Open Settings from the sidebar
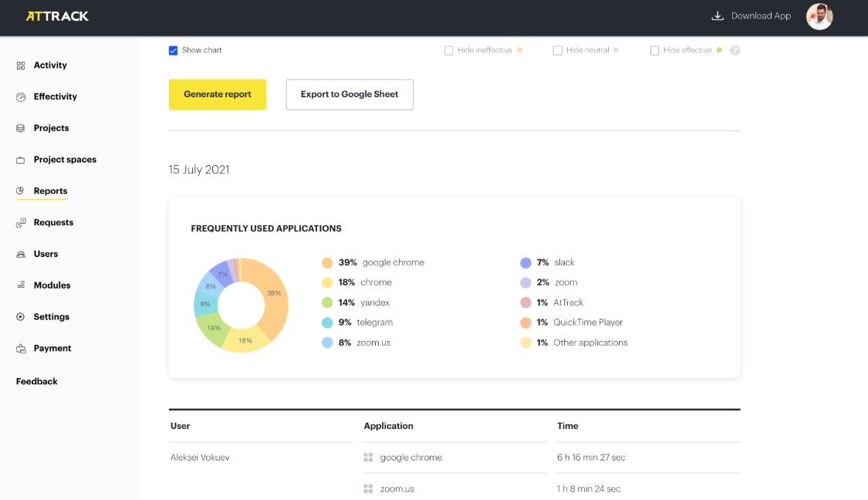868x500 pixels. (52, 316)
